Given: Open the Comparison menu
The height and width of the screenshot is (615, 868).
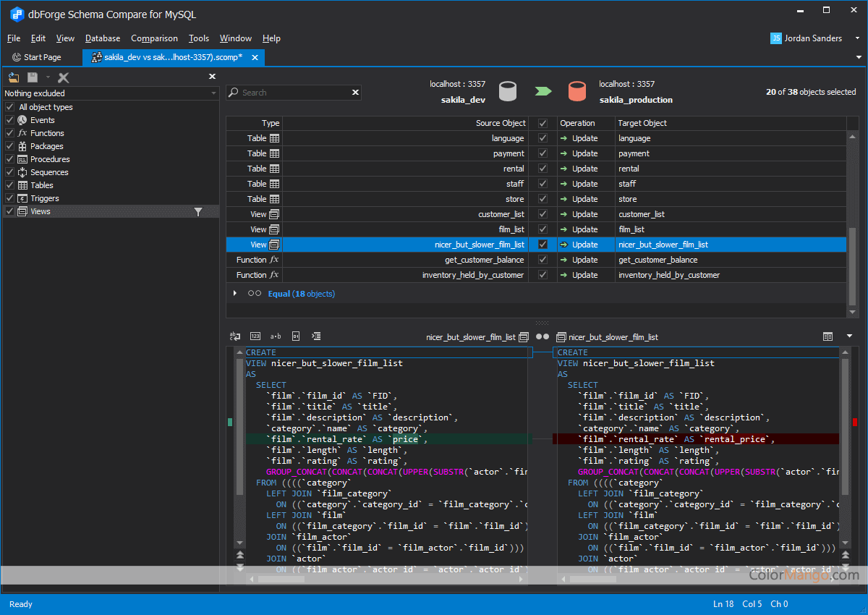Looking at the screenshot, I should (x=154, y=38).
